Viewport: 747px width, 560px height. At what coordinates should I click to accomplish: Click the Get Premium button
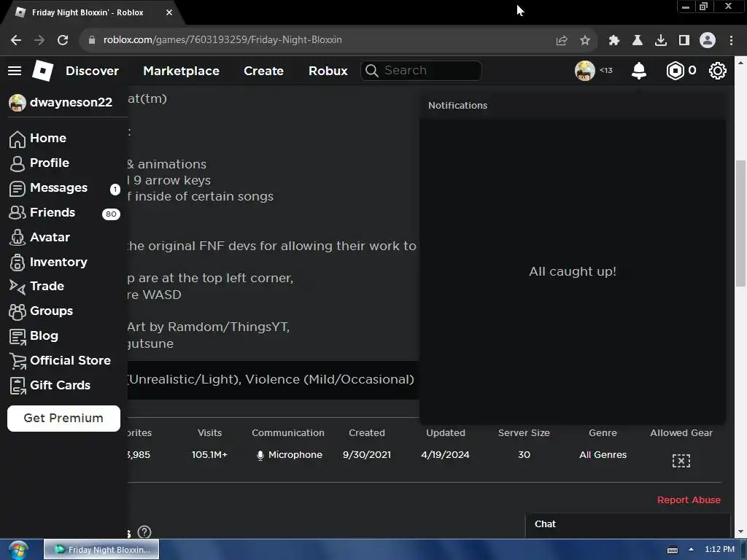[64, 418]
